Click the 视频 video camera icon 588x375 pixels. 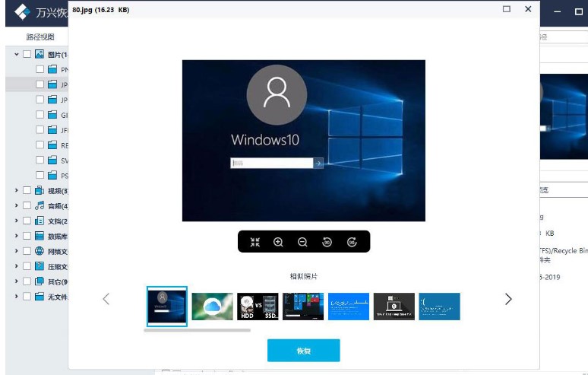pos(40,190)
